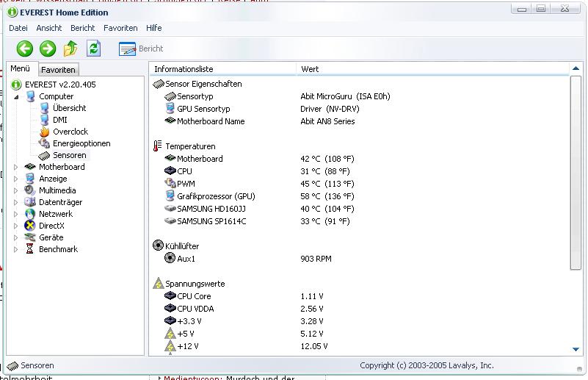
Task: Open the Datei menu
Action: click(18, 28)
